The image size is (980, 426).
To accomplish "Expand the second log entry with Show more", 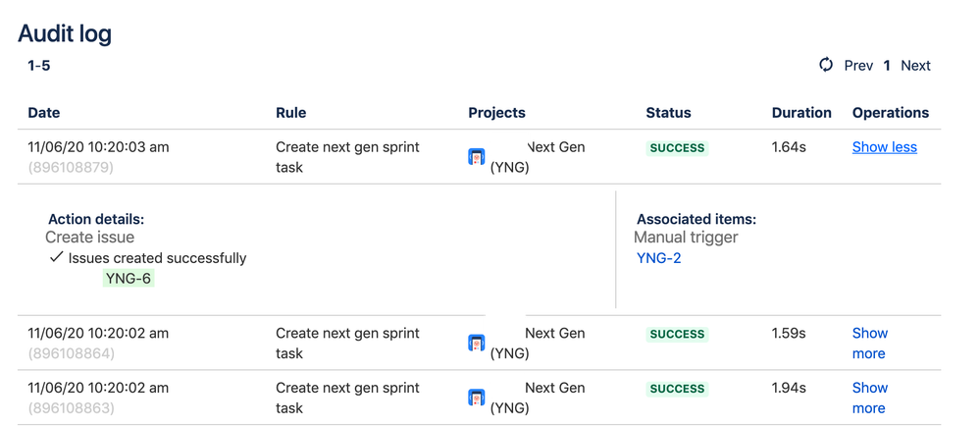I will click(x=868, y=344).
